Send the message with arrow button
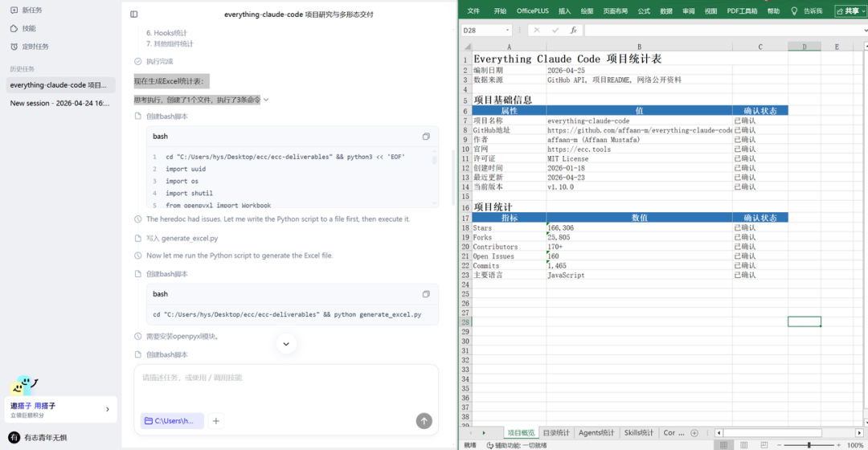This screenshot has height=450, width=868. [424, 421]
